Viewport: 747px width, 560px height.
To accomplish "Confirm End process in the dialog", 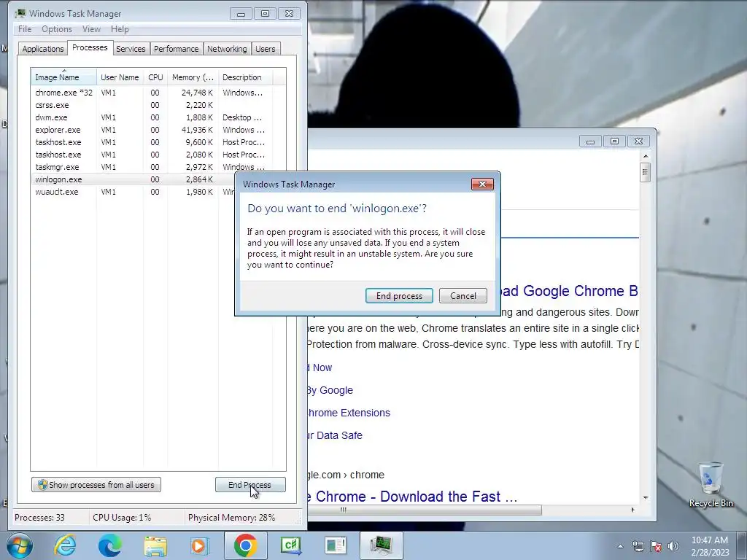I will click(399, 296).
